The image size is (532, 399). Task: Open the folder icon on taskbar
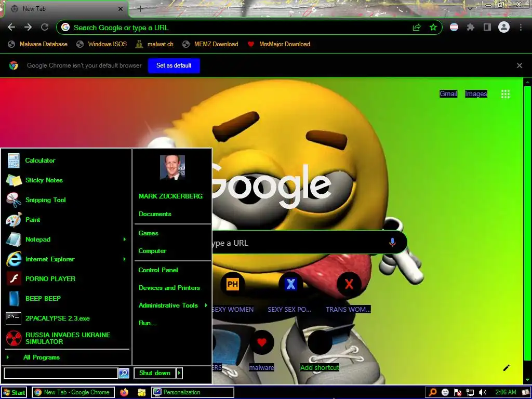pyautogui.click(x=141, y=392)
